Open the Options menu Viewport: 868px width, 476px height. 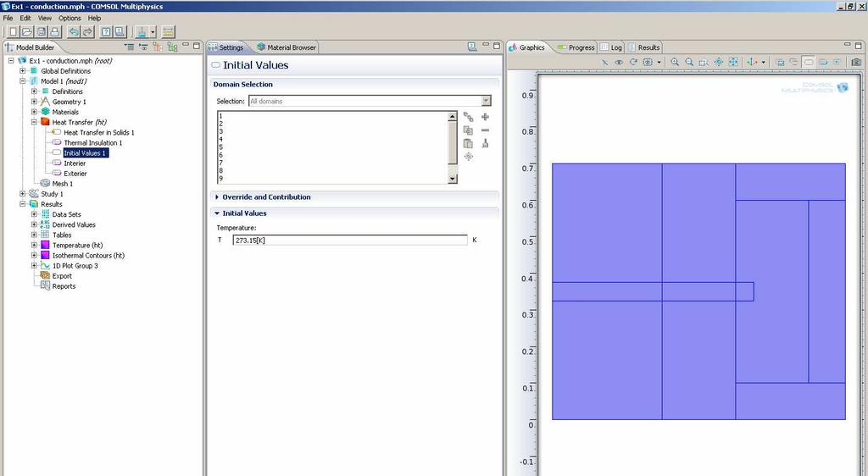pyautogui.click(x=70, y=18)
